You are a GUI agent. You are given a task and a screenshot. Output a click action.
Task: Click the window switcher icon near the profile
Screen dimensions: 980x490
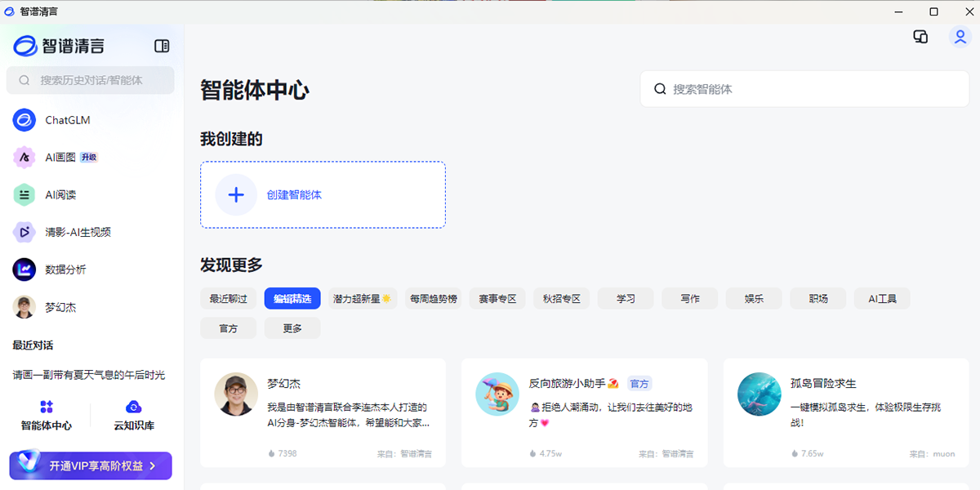coord(920,38)
